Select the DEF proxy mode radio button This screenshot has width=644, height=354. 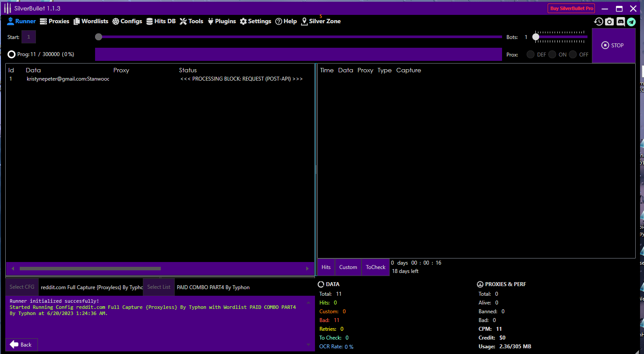(x=531, y=55)
